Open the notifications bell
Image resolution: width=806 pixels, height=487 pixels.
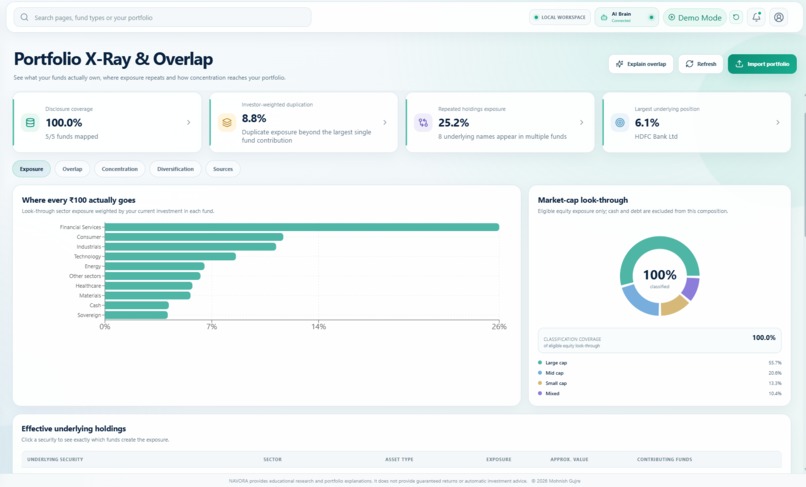(756, 17)
